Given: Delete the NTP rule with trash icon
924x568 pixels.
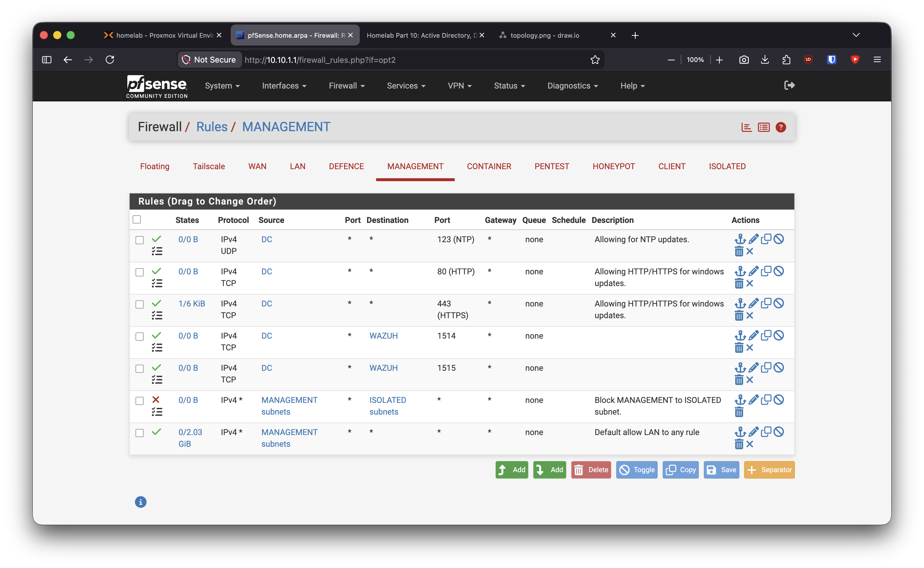Looking at the screenshot, I should pos(739,252).
